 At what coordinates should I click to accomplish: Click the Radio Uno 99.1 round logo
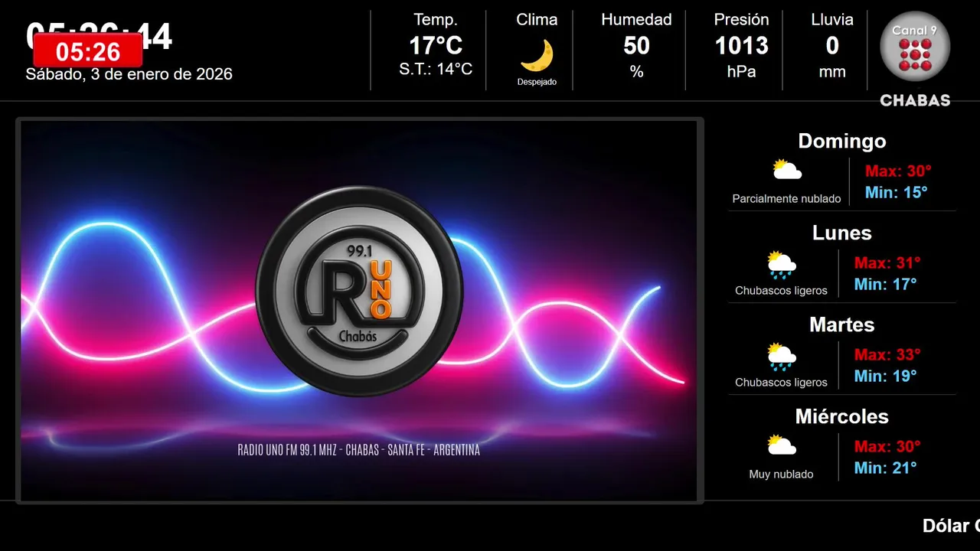pyautogui.click(x=359, y=291)
